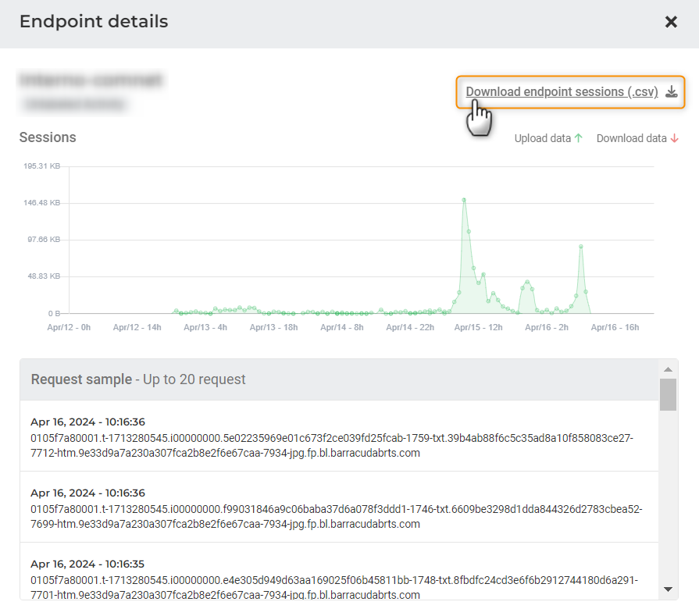This screenshot has width=699, height=616.
Task: Select the highest peak point on the sessions chart
Action: [x=464, y=200]
